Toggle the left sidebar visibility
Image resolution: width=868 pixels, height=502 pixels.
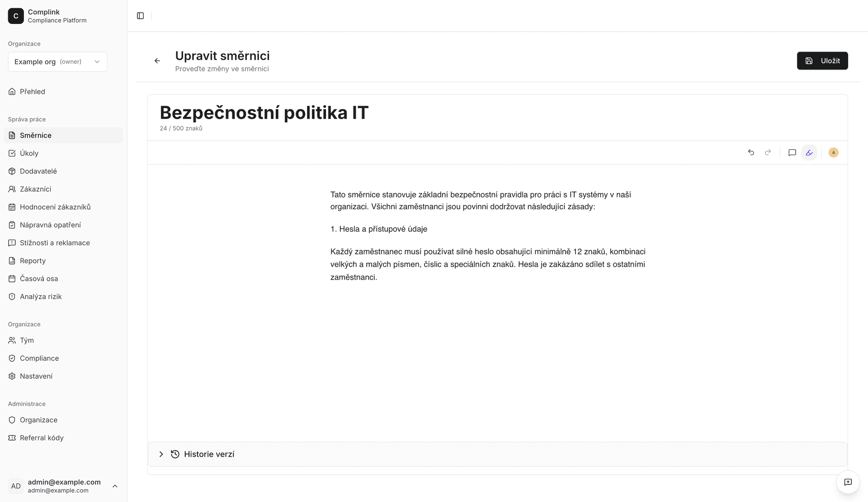140,16
